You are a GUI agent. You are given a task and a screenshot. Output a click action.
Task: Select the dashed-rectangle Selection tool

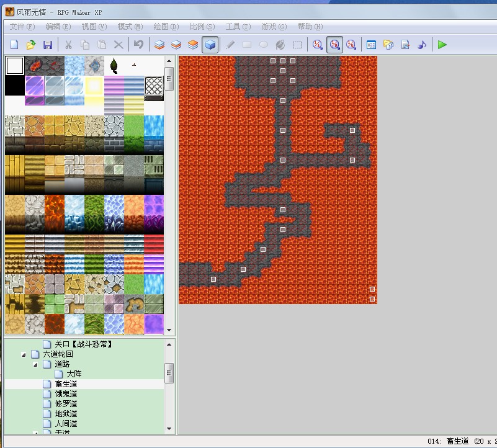pos(297,45)
